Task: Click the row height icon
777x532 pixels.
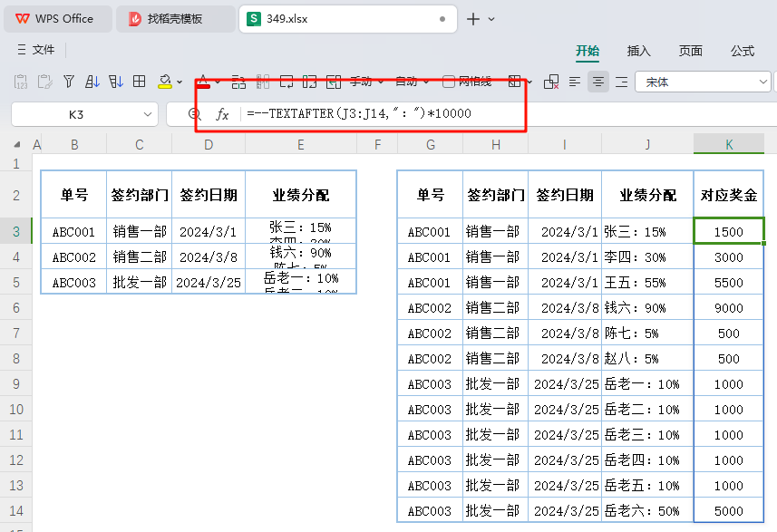Action: pyautogui.click(x=287, y=82)
